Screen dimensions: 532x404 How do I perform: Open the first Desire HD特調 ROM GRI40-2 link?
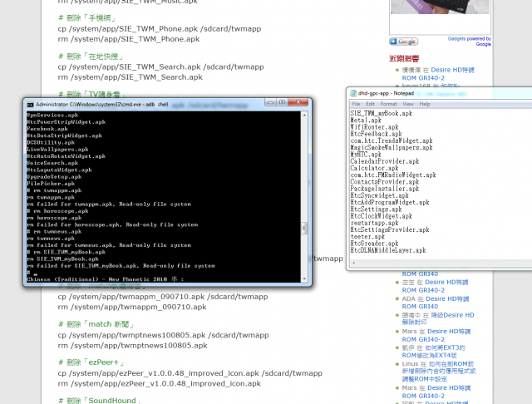[438, 74]
